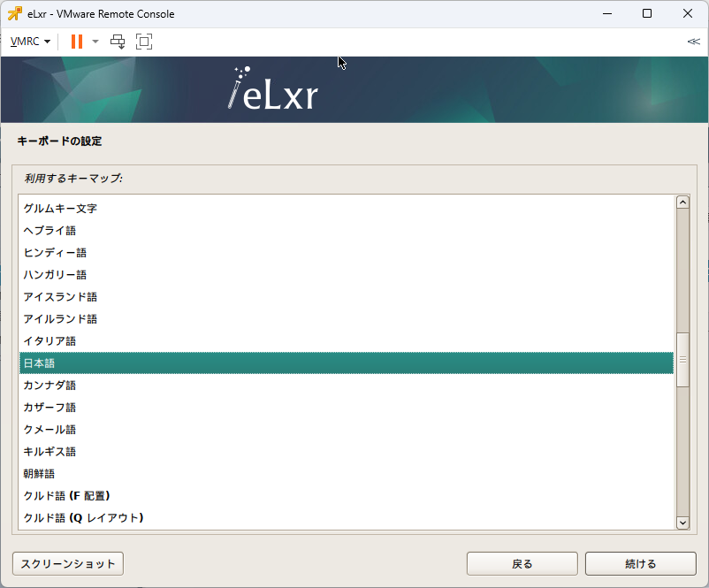Viewport: 709px width, 588px height.
Task: Select イタリア語 keymap
Action: tap(347, 341)
